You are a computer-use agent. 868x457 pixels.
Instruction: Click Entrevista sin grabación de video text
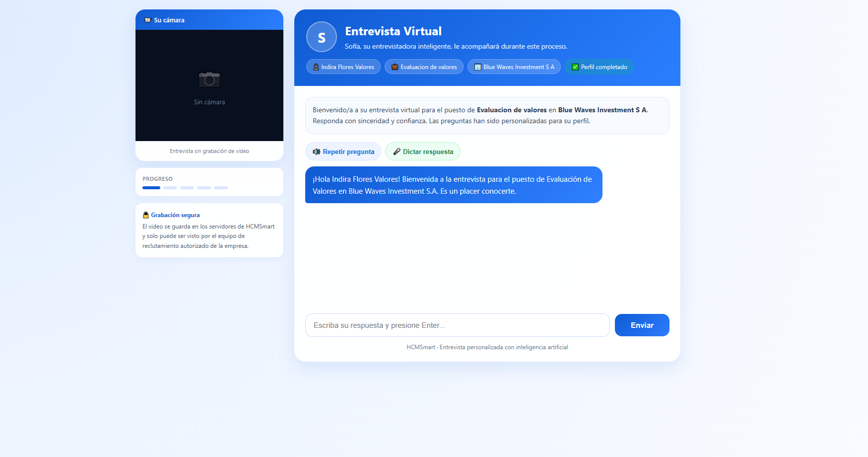[x=209, y=151]
